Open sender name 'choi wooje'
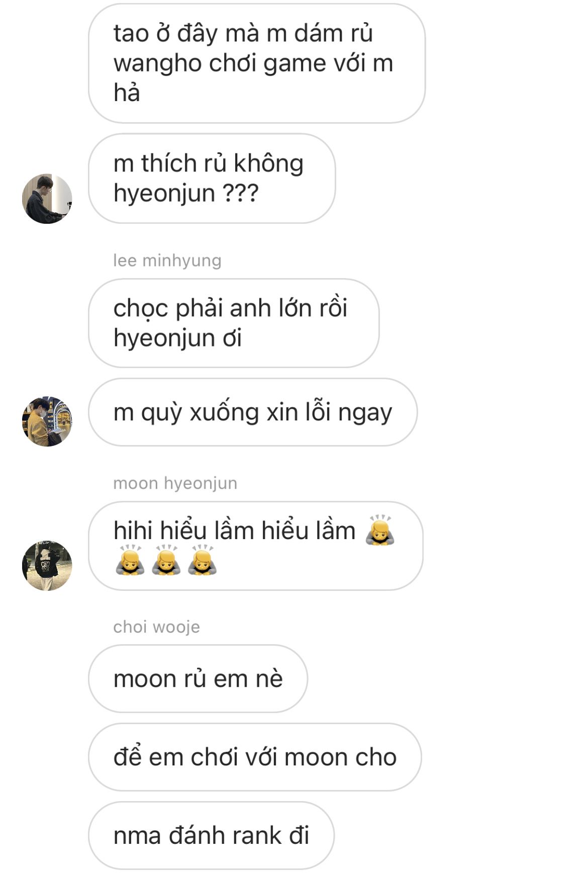 pyautogui.click(x=156, y=627)
